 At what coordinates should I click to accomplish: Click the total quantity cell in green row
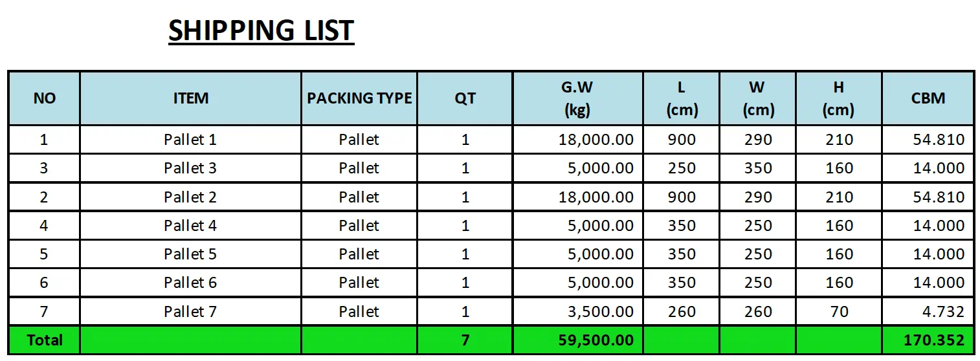(465, 340)
